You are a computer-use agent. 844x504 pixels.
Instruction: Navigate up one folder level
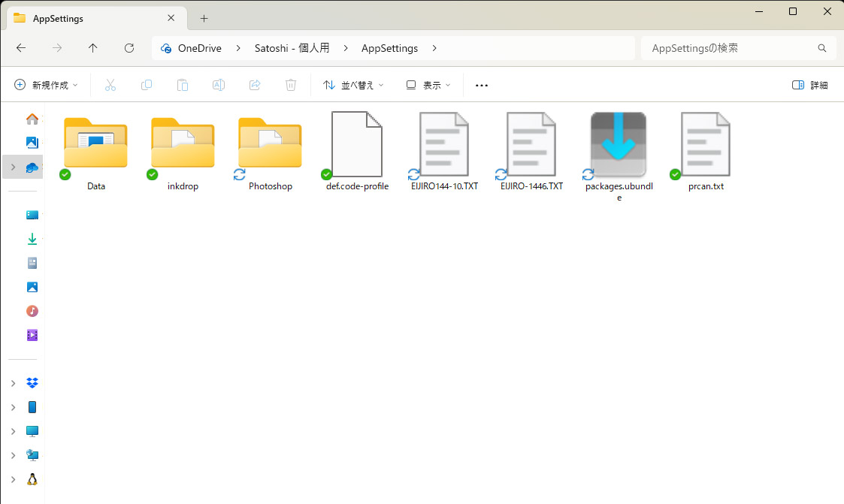click(x=92, y=48)
